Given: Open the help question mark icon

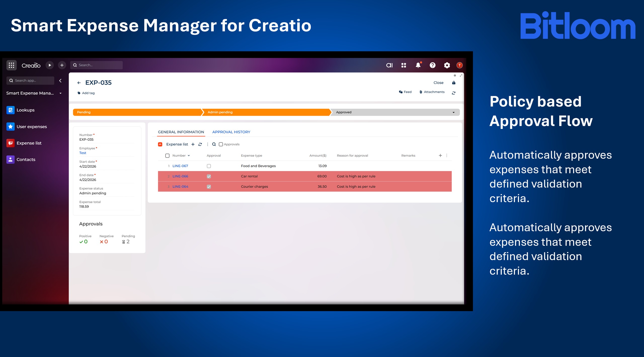Looking at the screenshot, I should 432,65.
